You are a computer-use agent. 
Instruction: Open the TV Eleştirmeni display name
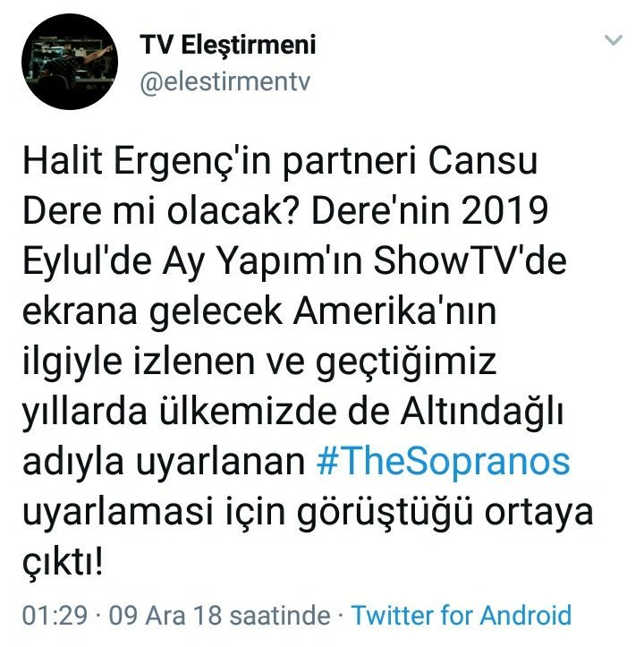point(228,45)
